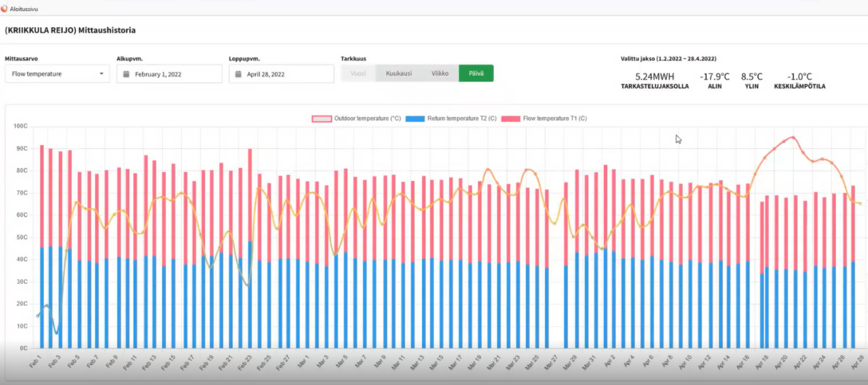Toggle Flow temperature T1 legend swatch
868x385 pixels.
(510, 119)
